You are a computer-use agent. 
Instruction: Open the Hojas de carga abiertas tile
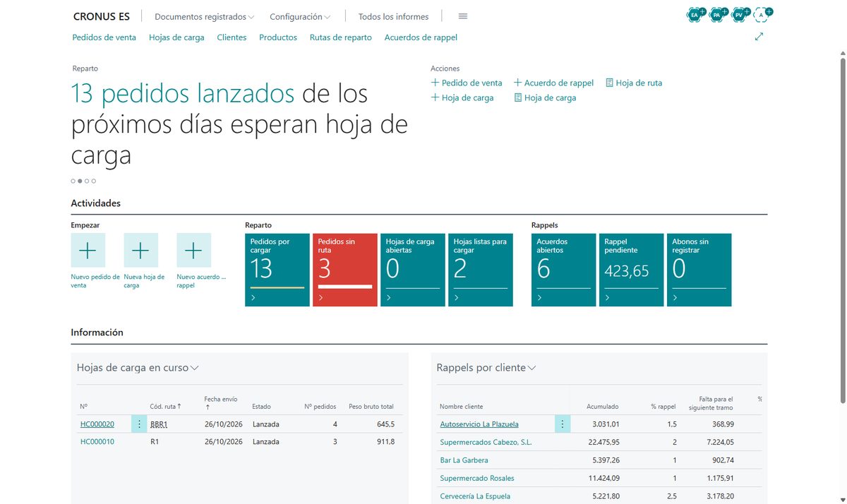(413, 270)
